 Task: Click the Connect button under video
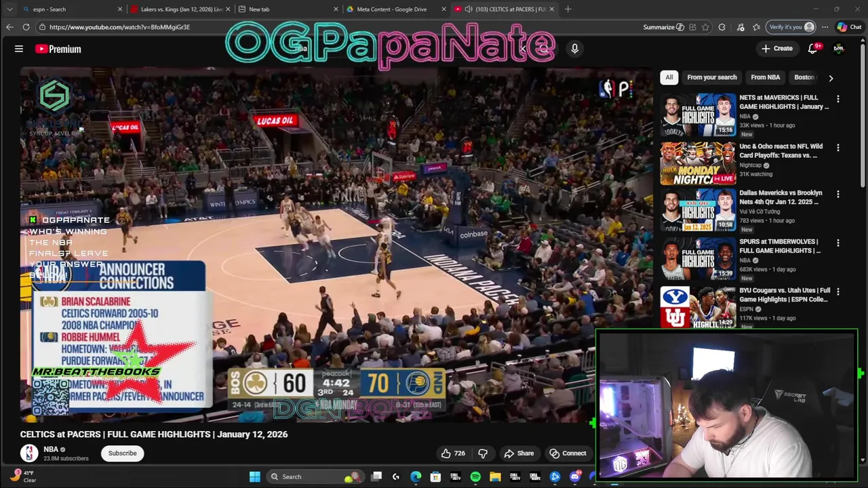[568, 453]
